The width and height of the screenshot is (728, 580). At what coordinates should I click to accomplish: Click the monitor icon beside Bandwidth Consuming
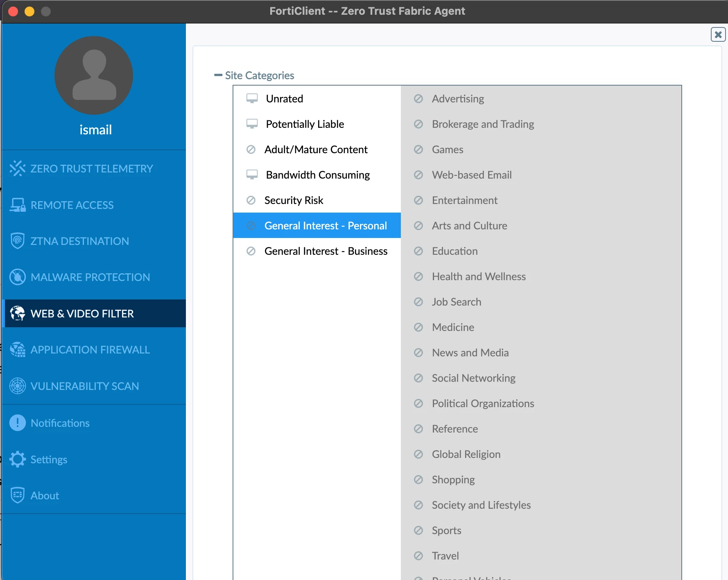pos(252,175)
